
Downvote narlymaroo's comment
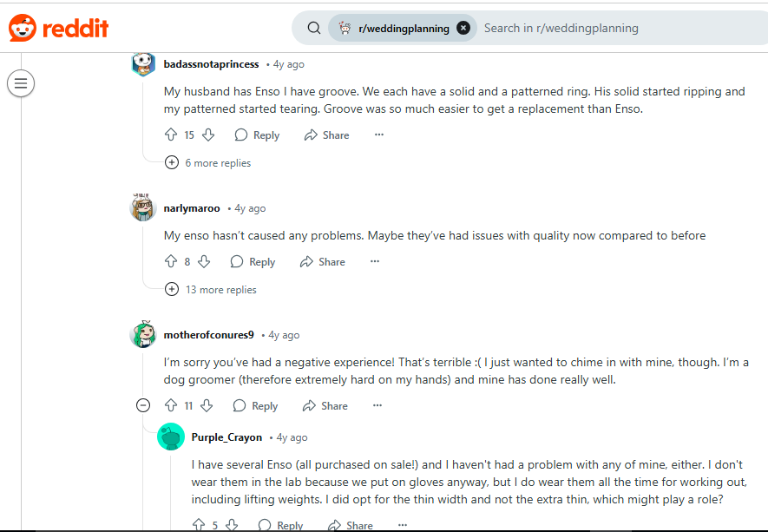pyautogui.click(x=205, y=262)
